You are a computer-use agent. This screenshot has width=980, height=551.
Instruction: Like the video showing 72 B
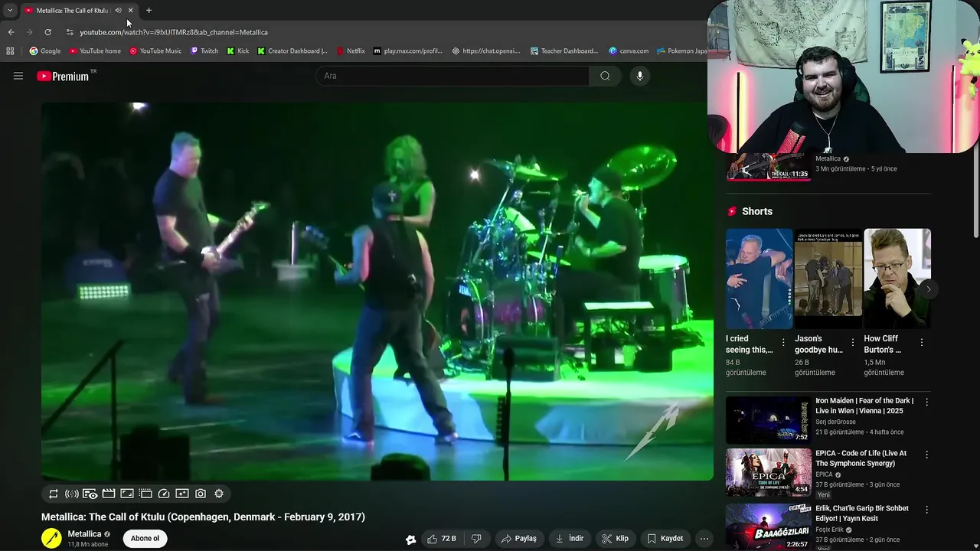(442, 539)
